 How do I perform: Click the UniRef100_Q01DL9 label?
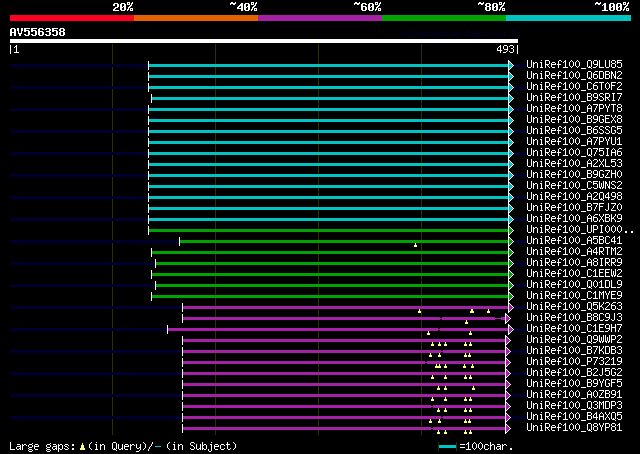(x=574, y=285)
